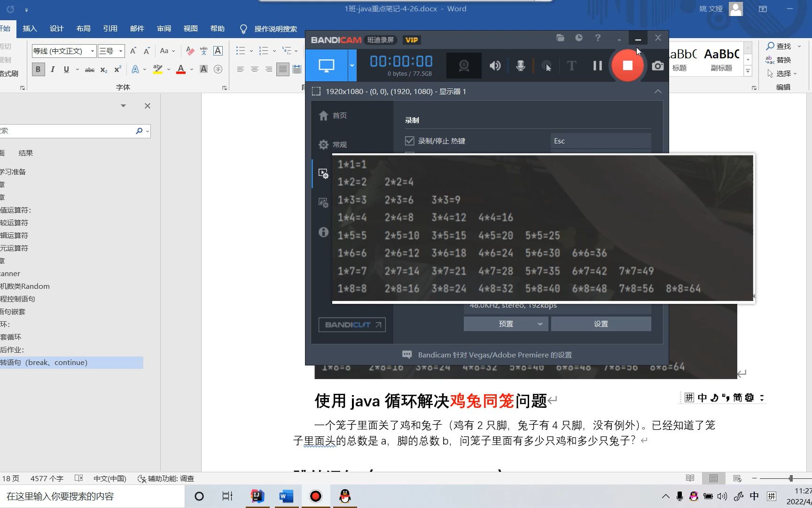Toggle subscript in Word

coord(103,70)
